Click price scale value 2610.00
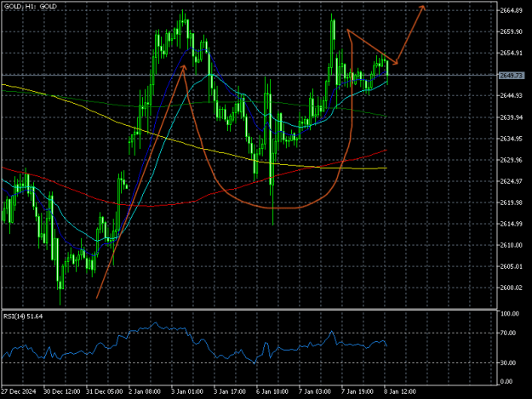This screenshot has height=399, width=532. click(512, 245)
